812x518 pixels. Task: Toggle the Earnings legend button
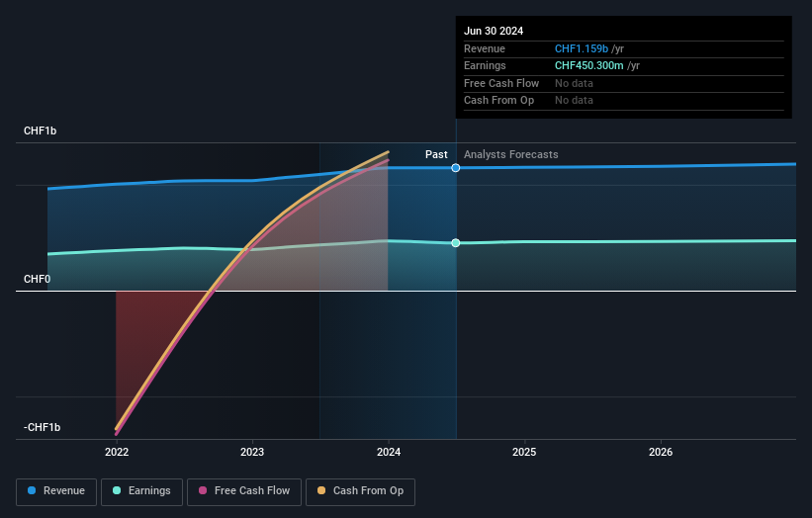click(141, 491)
